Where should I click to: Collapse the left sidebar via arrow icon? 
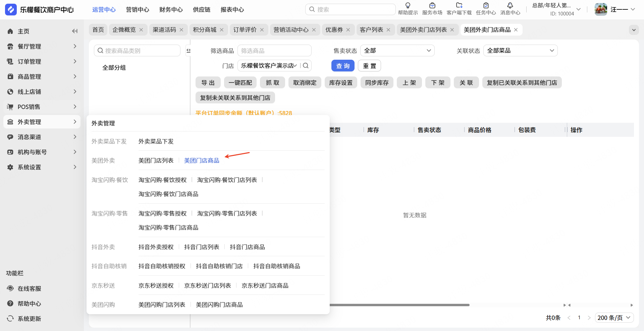tap(75, 31)
